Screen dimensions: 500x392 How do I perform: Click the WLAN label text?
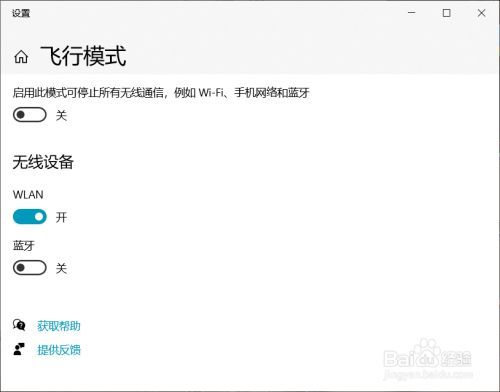point(28,195)
